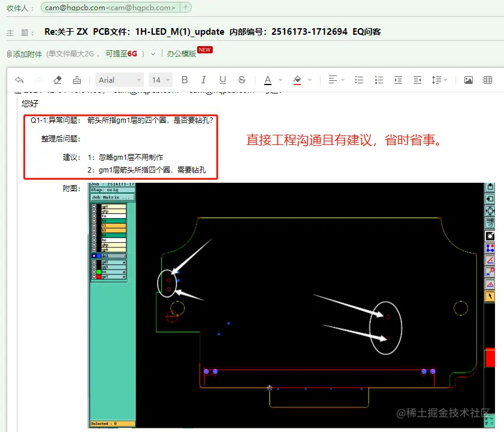Click the blue-dot connect nodes tool in CAM sidebar
This screenshot has width=504, height=432.
(490, 248)
